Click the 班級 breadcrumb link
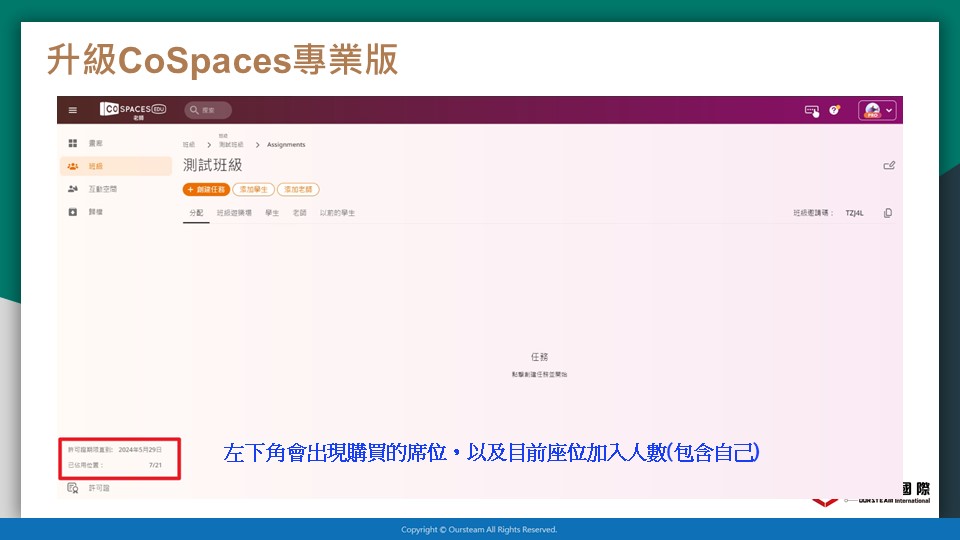 189,144
